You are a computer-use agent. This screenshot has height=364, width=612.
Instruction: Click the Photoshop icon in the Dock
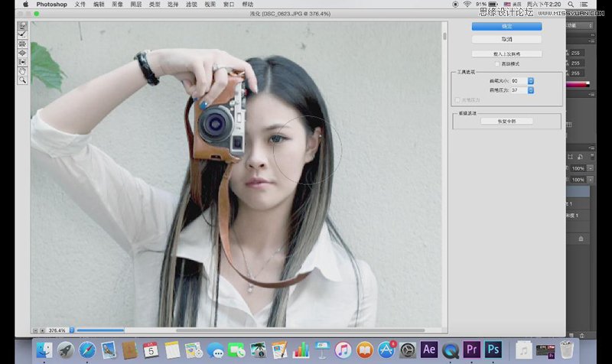coord(493,349)
